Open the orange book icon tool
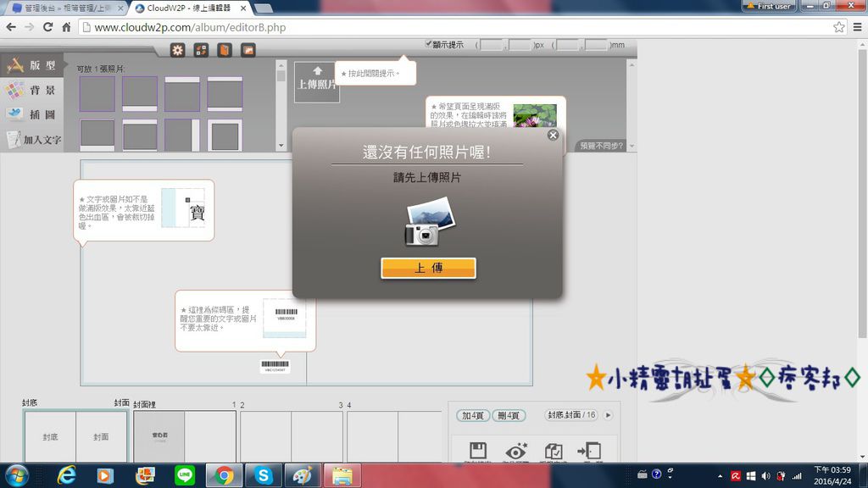This screenshot has height=488, width=868. 225,50
